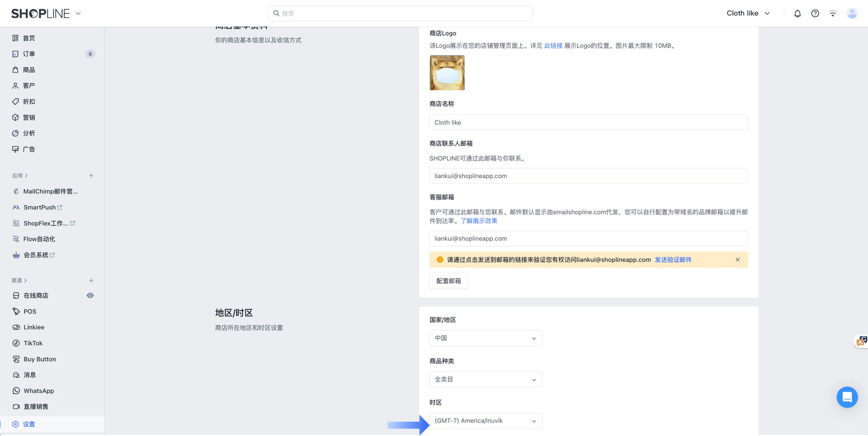
Task: Click the online store icon
Action: click(x=16, y=296)
